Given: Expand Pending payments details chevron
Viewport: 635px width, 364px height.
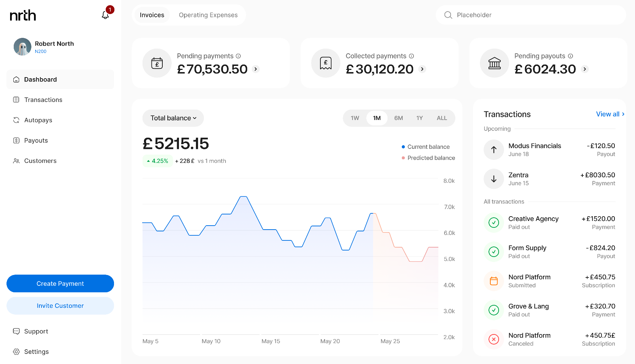Looking at the screenshot, I should click(256, 69).
